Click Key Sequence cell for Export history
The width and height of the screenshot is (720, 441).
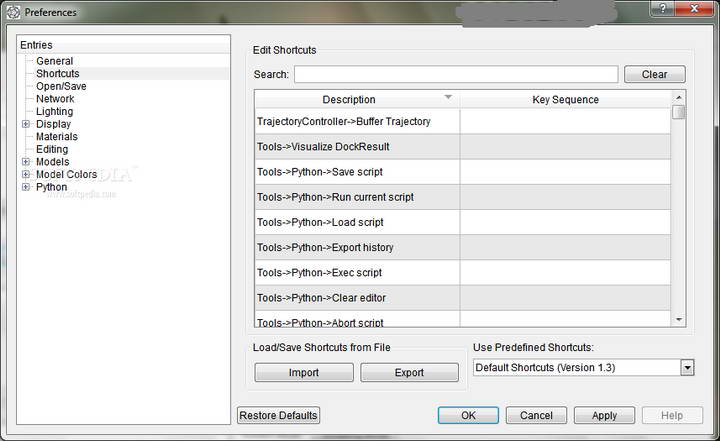[565, 248]
